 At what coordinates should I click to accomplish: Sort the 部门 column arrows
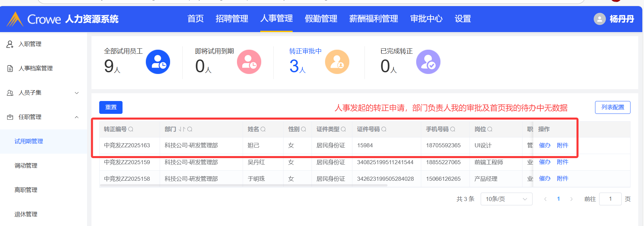click(x=182, y=129)
